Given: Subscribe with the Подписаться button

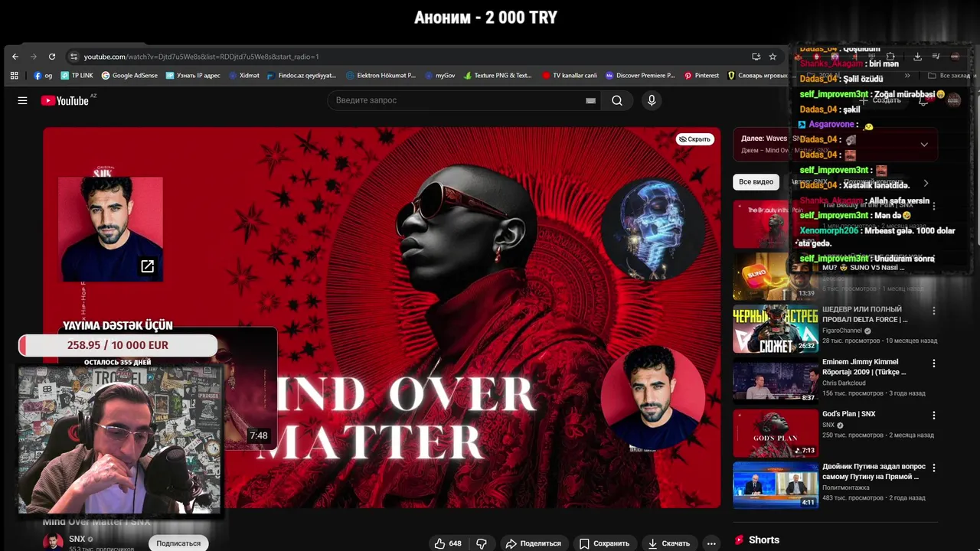Looking at the screenshot, I should pyautogui.click(x=178, y=543).
